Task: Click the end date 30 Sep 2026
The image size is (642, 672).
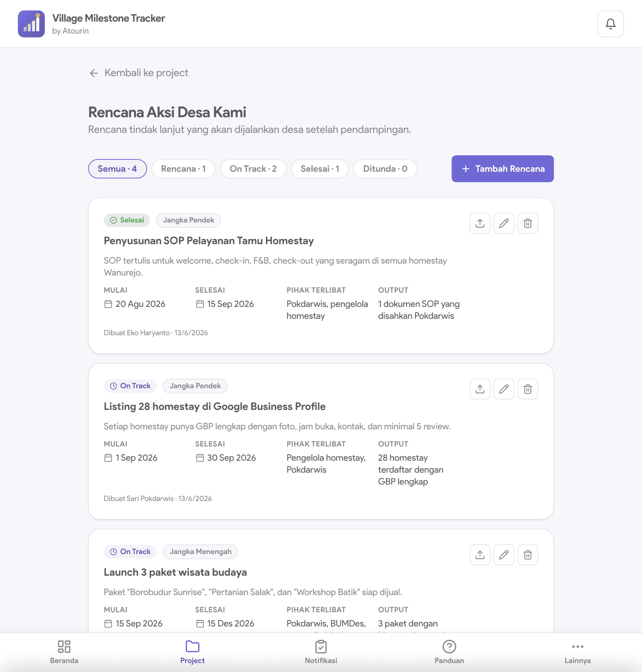Action: click(226, 458)
